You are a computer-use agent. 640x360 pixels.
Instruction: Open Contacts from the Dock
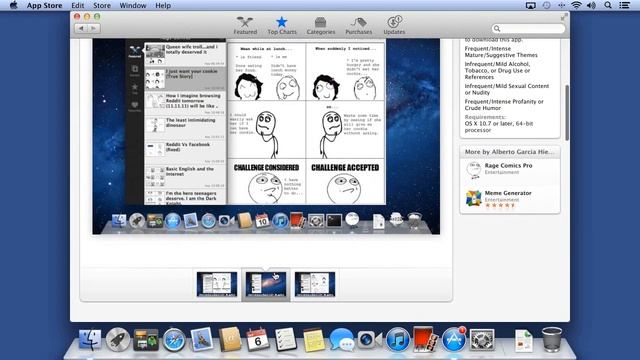pos(230,339)
